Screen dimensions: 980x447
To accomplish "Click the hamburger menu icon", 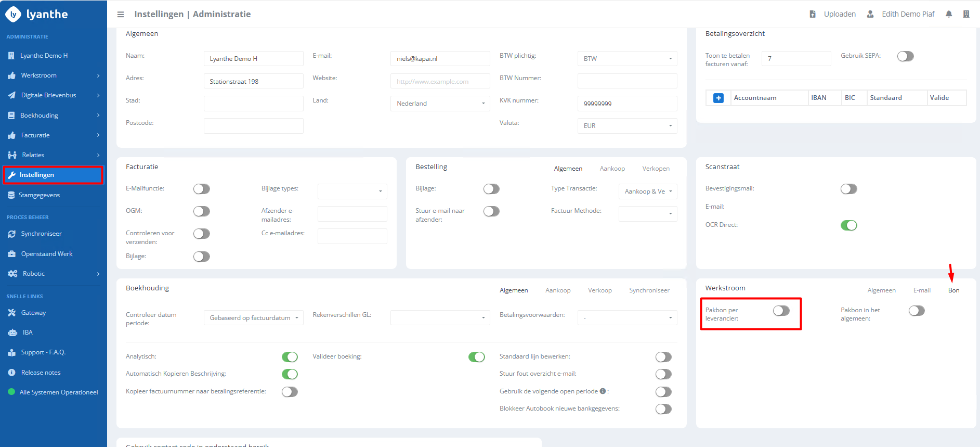I will point(121,15).
